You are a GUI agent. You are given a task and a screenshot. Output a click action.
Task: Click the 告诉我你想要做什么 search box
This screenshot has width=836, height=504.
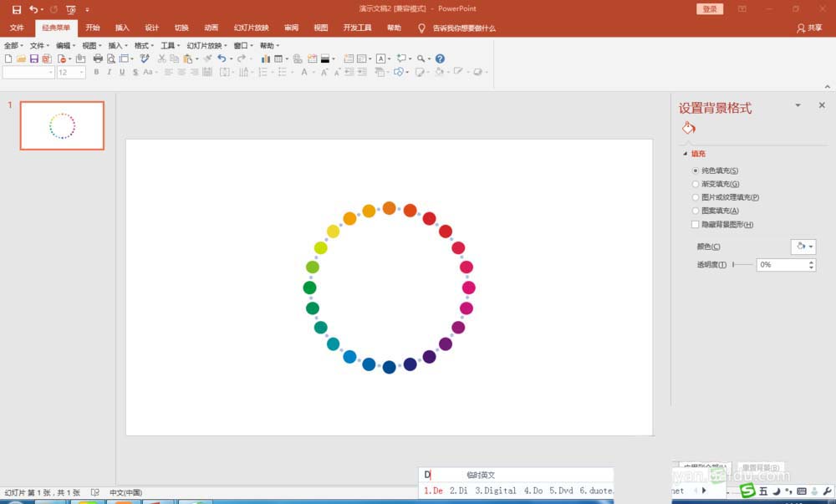coord(464,28)
